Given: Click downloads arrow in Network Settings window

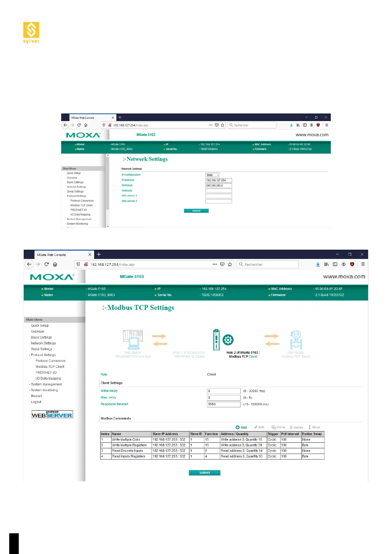Looking at the screenshot, I should 291,125.
